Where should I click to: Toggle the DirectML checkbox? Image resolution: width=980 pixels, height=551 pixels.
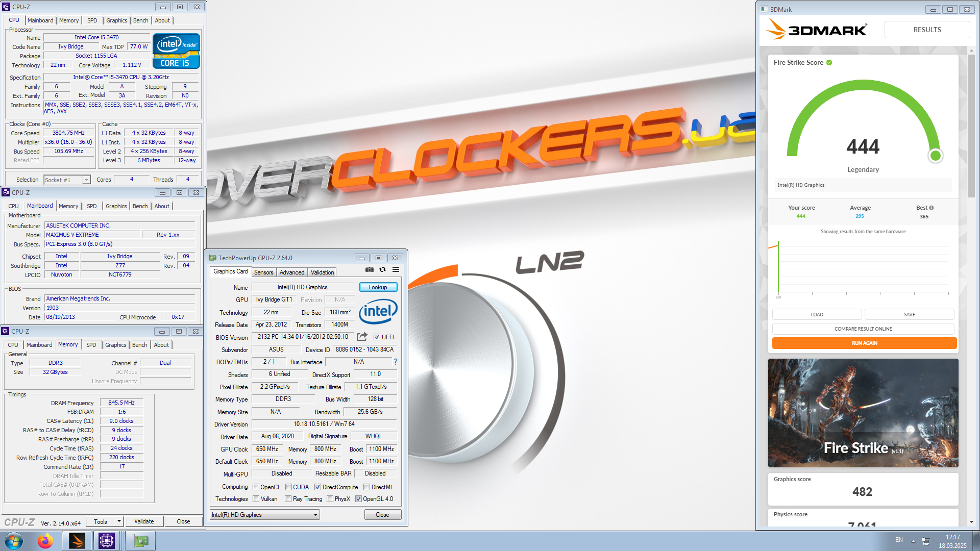click(366, 487)
